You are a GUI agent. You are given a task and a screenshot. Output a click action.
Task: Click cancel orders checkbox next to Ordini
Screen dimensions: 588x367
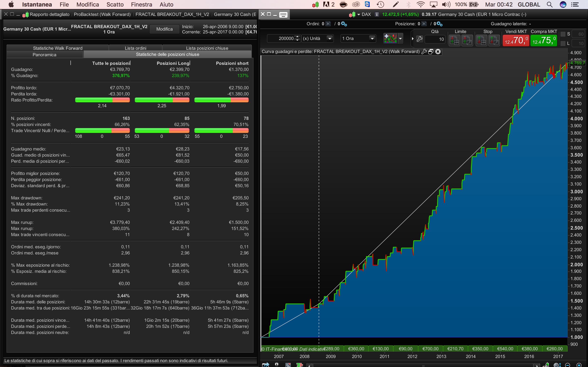[328, 24]
